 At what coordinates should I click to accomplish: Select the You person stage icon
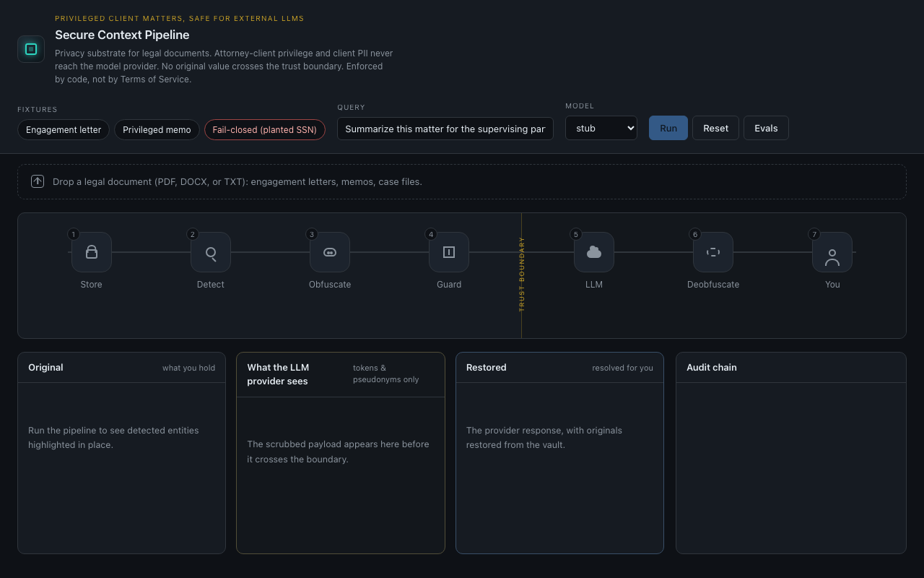coord(832,252)
